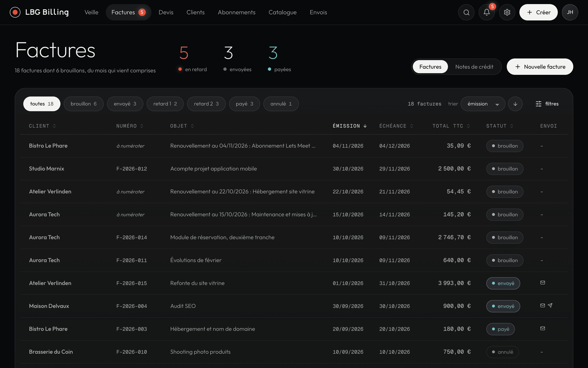Sort by OBJET column arrows

click(x=192, y=126)
